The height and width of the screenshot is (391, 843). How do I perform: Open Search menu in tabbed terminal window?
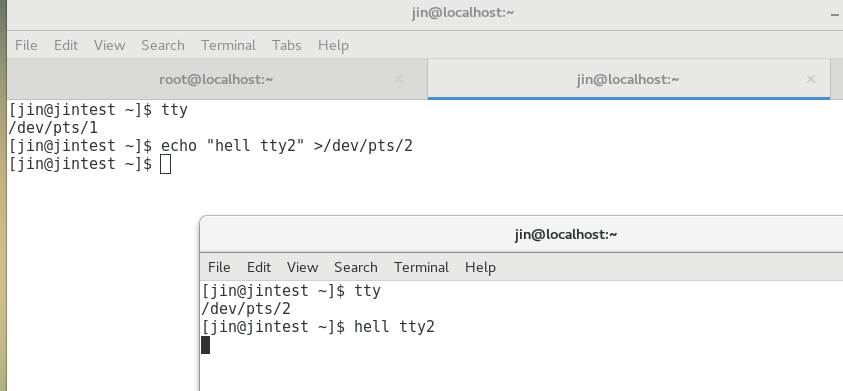(162, 45)
